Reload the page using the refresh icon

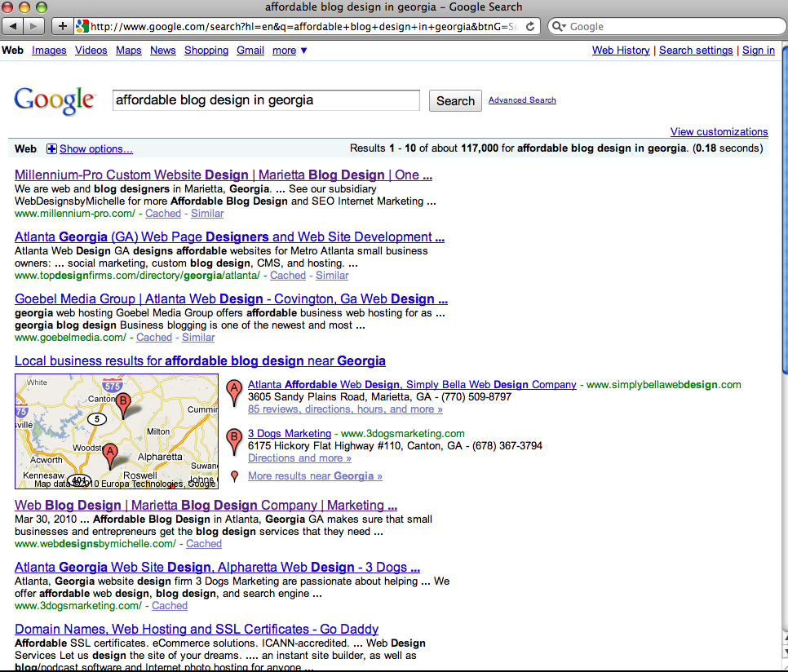pos(530,27)
